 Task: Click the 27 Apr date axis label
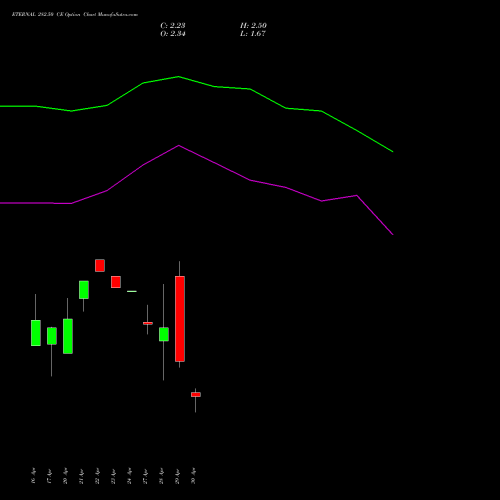point(145,476)
